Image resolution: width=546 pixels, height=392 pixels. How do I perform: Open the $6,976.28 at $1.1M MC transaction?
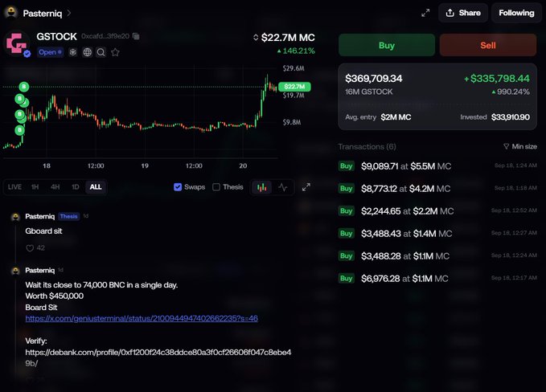point(437,278)
